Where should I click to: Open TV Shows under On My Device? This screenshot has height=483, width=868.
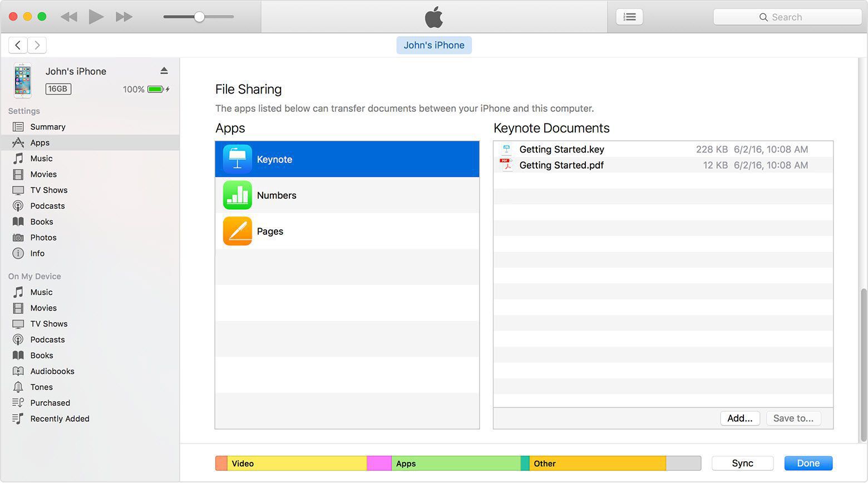(x=90, y=324)
